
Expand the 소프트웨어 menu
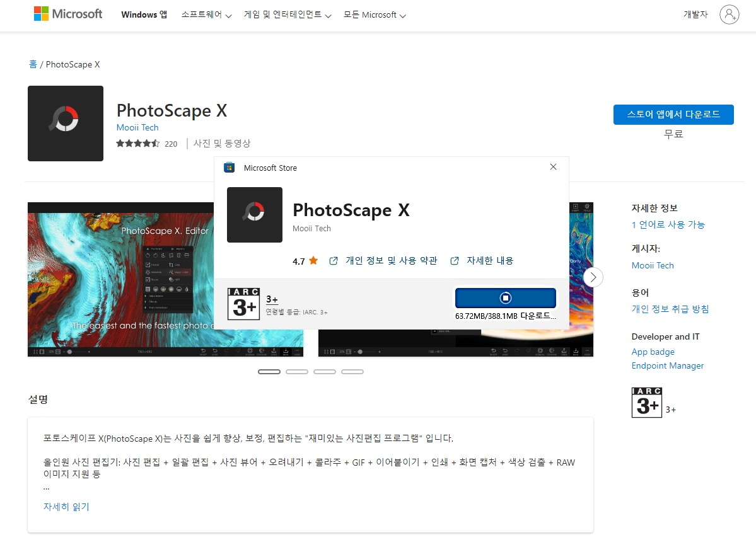[x=206, y=15]
